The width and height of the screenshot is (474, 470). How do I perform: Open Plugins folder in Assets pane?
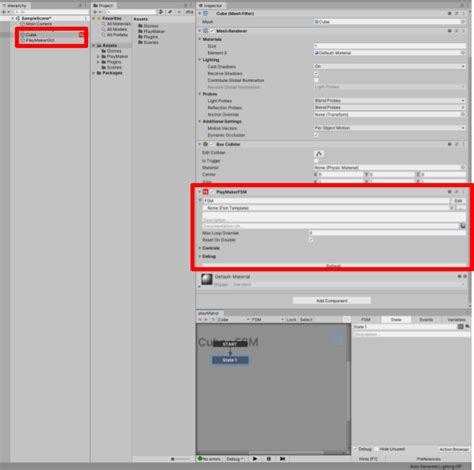pos(148,37)
